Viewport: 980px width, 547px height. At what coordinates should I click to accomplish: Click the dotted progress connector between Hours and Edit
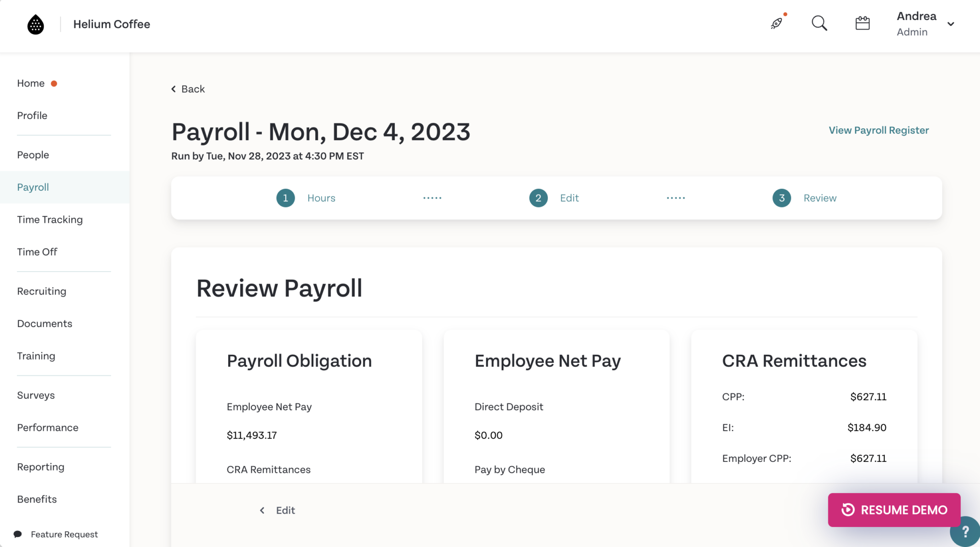pos(432,197)
